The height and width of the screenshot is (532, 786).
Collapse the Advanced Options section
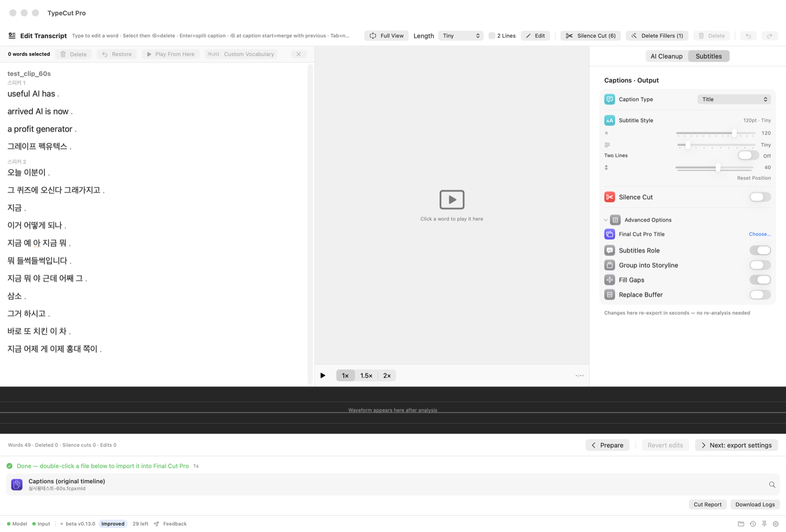tap(606, 220)
